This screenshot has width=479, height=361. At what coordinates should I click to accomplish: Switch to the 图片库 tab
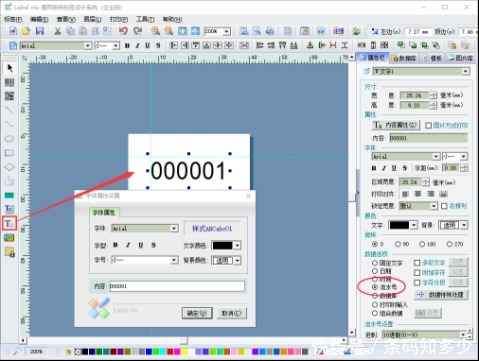[461, 58]
